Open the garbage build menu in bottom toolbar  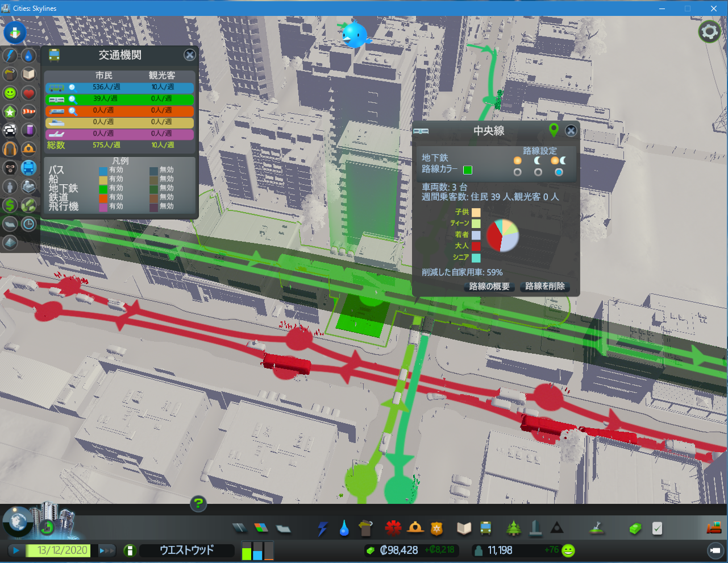click(365, 528)
